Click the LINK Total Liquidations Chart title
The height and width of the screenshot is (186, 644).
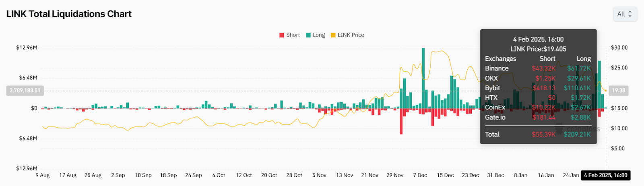point(69,14)
